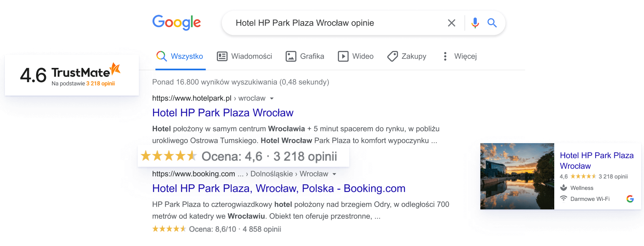Switch to the Grafika tab
This screenshot has height=246, width=644.
click(305, 56)
